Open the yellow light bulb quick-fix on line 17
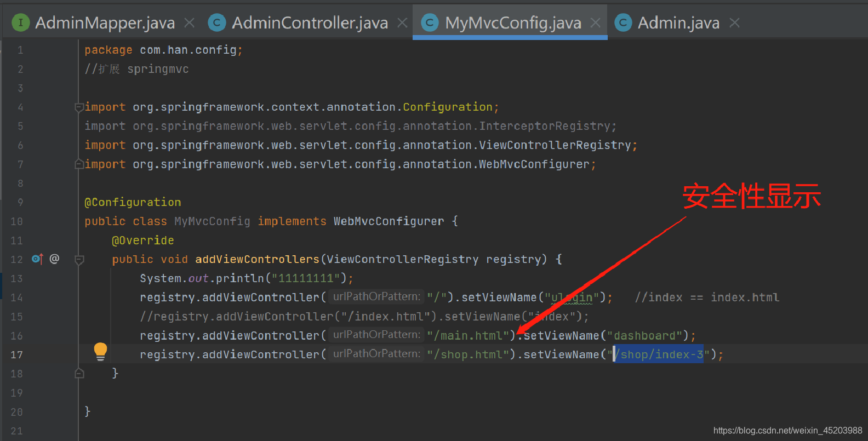The width and height of the screenshot is (868, 441). tap(100, 351)
